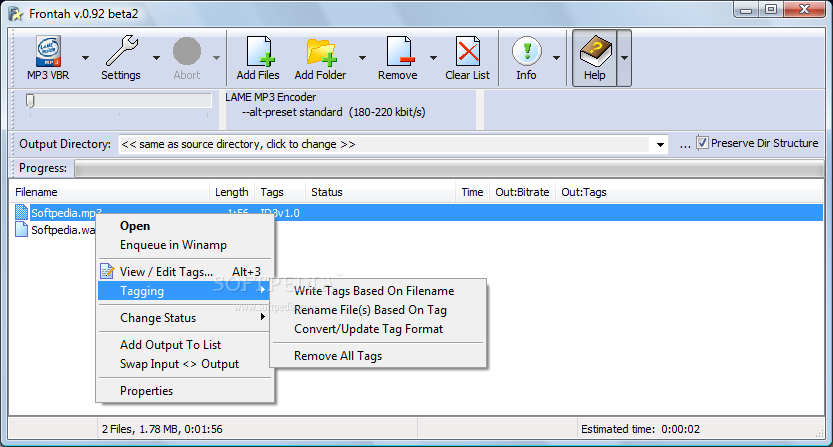This screenshot has width=833, height=447.
Task: Click the grey Abort button
Action: coord(187,52)
